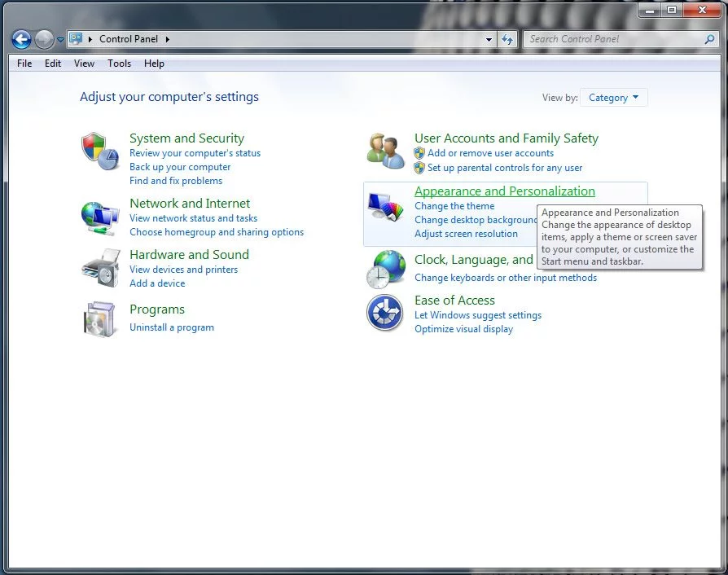Minimize the Control Panel window
This screenshot has height=575, width=728.
coord(650,11)
